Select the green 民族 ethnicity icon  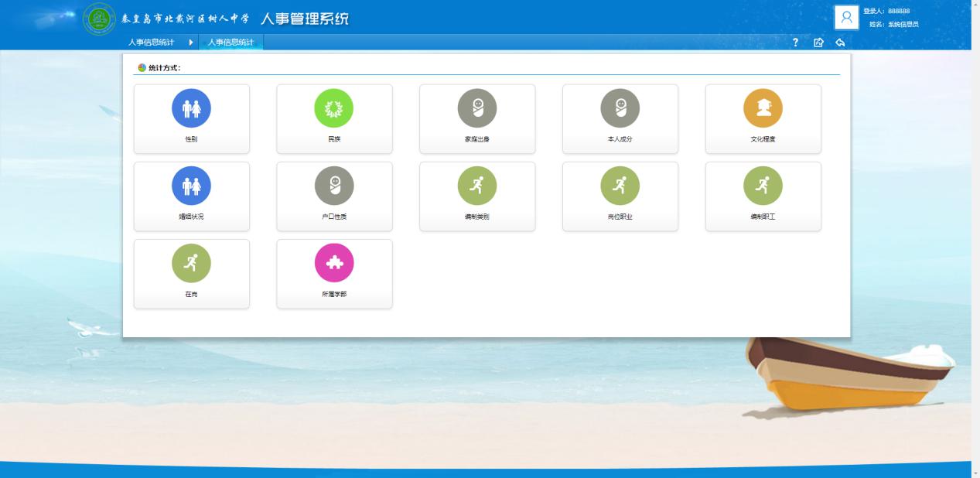point(334,108)
